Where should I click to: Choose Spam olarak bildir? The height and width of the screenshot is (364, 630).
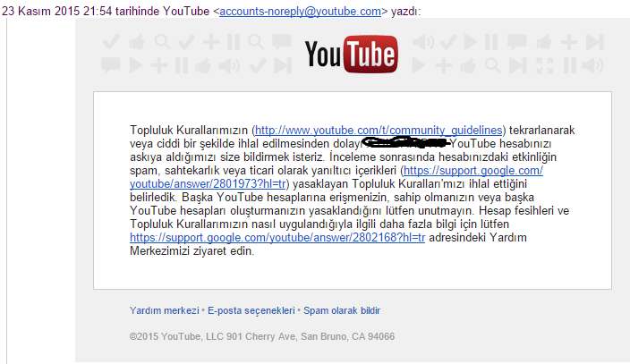(342, 310)
